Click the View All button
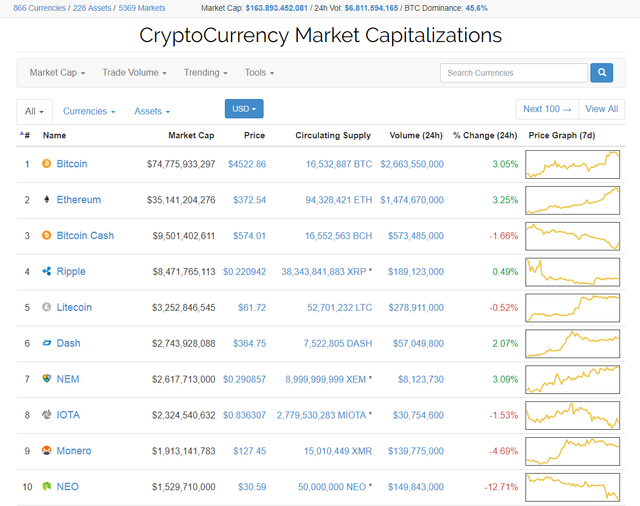 (602, 109)
